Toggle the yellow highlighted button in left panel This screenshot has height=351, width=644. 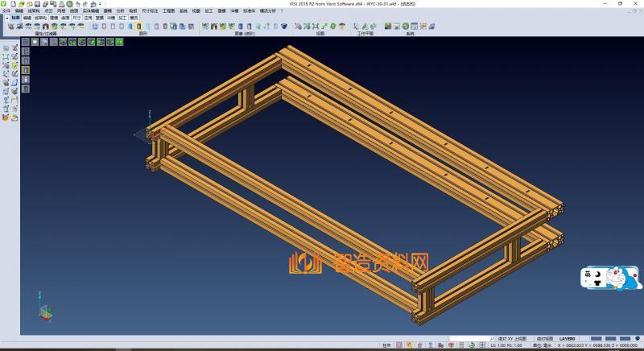pos(25,70)
